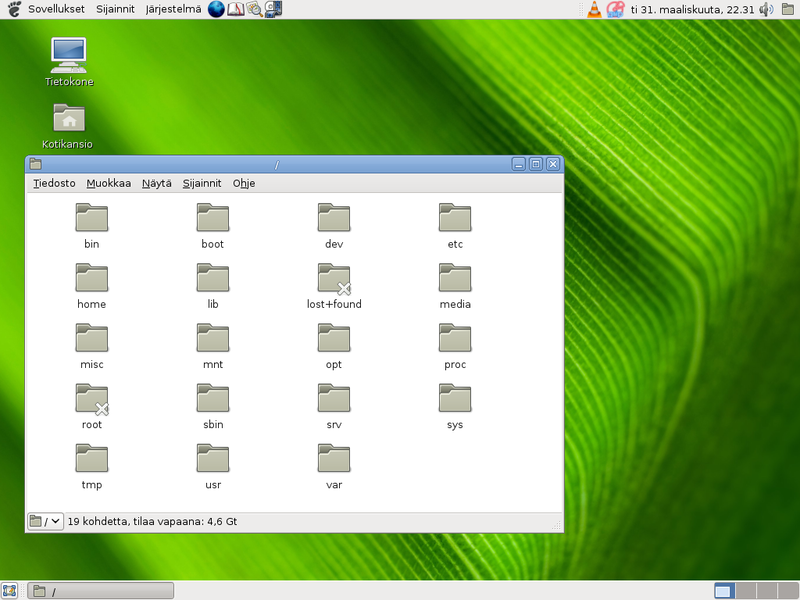800x600 pixels.
Task: Click the pink tray icon beside the VLC cone
Action: pyautogui.click(x=615, y=9)
